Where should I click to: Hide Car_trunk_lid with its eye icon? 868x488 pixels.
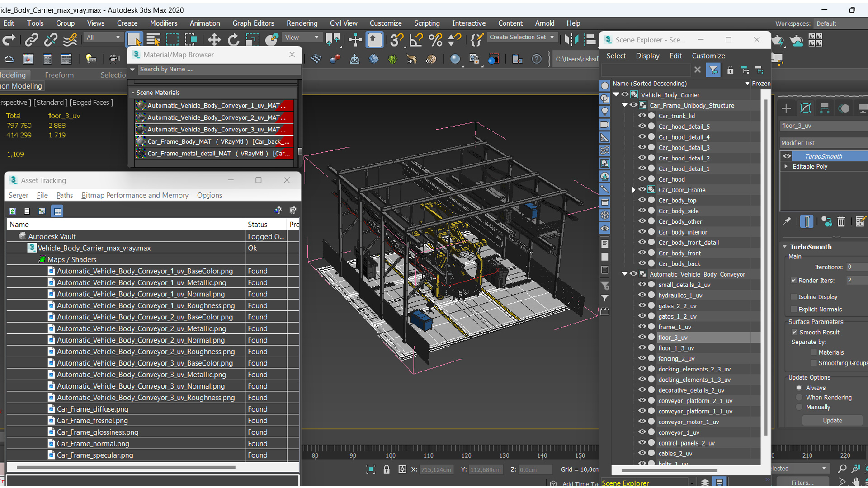coord(642,116)
